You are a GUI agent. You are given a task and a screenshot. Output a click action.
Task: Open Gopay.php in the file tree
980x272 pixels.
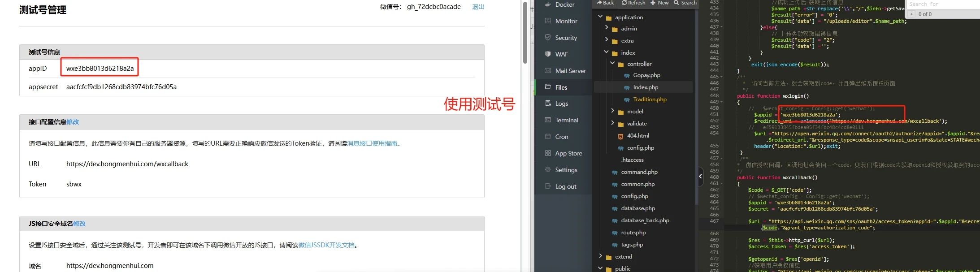(646, 75)
